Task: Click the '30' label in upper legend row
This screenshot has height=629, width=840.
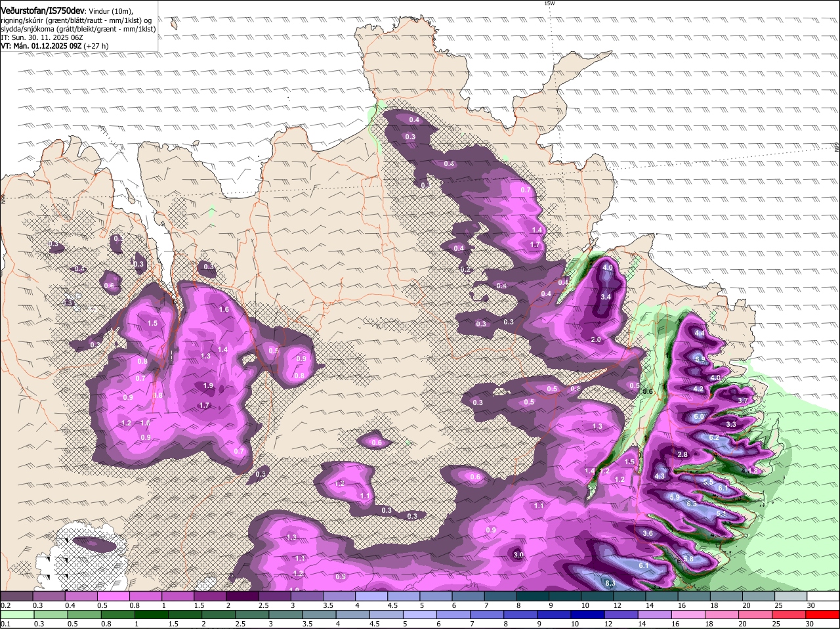Action: 811,605
